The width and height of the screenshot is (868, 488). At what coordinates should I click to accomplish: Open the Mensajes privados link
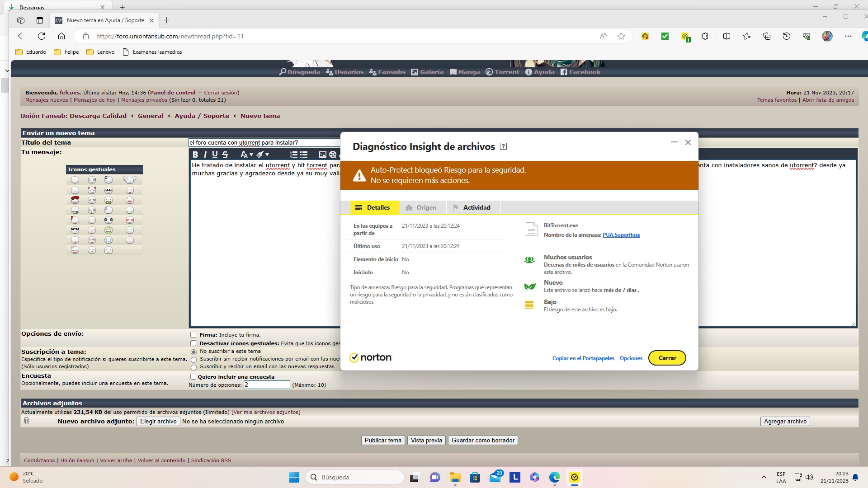coord(144,100)
